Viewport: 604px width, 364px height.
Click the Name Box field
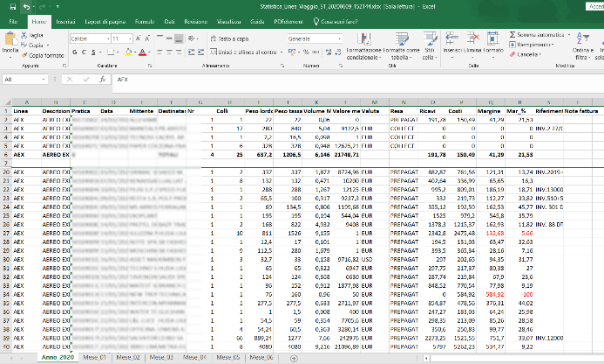pyautogui.click(x=25, y=79)
